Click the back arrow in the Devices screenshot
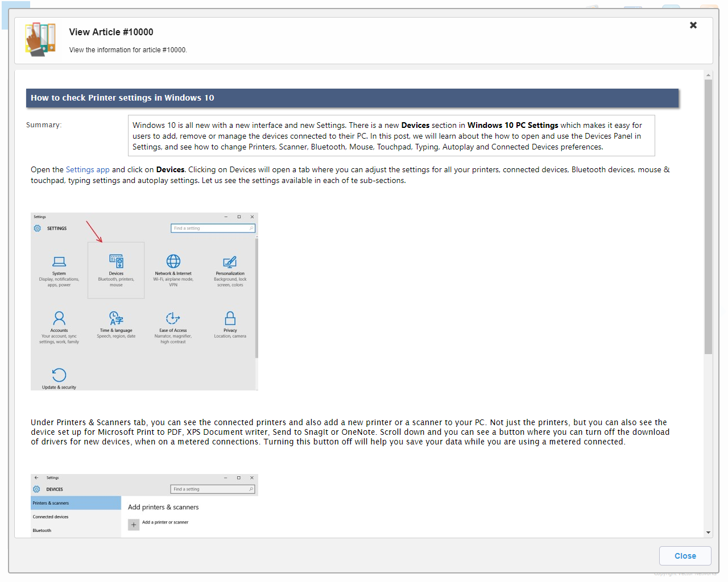The height and width of the screenshot is (582, 728). click(36, 477)
